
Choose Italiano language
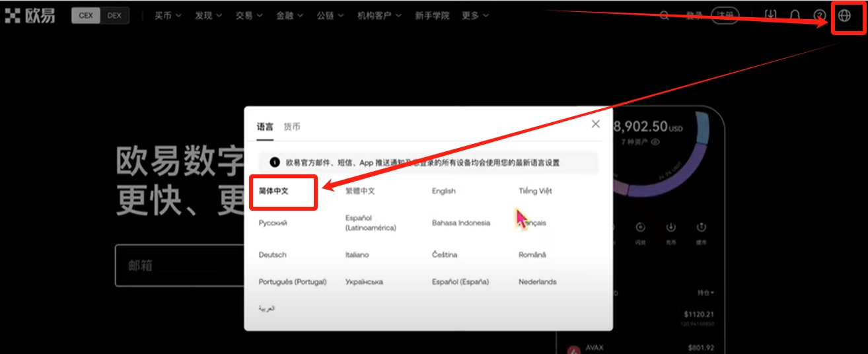[357, 255]
